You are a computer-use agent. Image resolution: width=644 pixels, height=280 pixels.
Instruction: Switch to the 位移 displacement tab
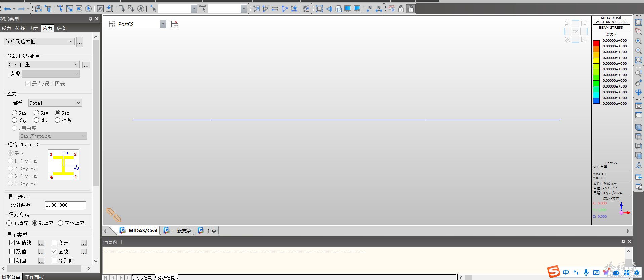click(20, 28)
